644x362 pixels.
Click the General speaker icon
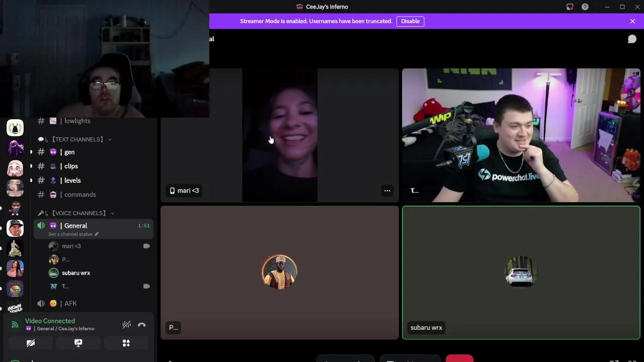(x=41, y=226)
